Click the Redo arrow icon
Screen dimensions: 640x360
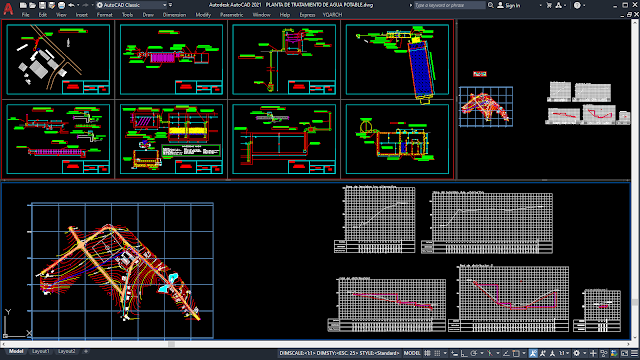pos(85,5)
